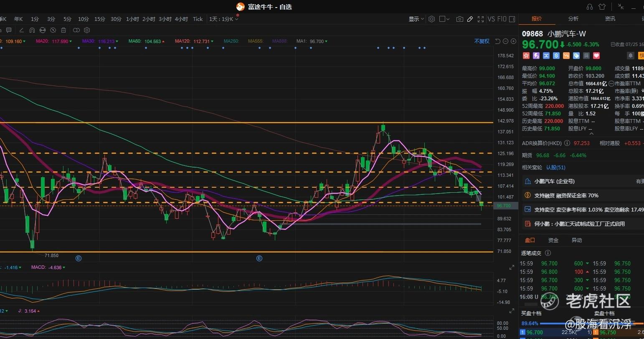
Task: Expand the 1天:1分K period dropdown
Action: click(224, 19)
